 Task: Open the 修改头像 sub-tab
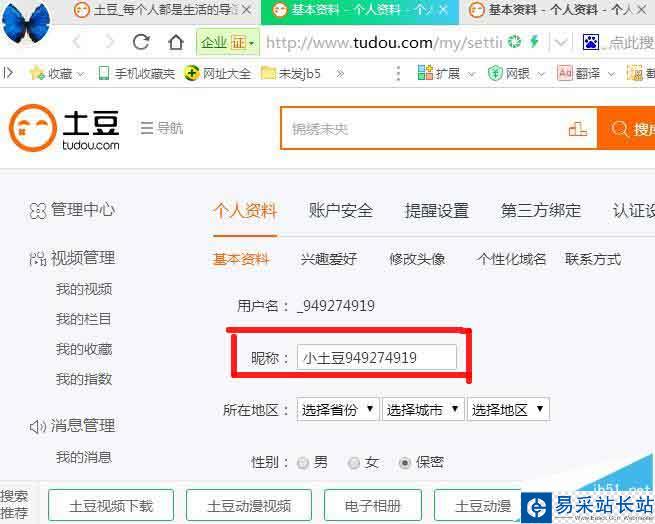[417, 259]
